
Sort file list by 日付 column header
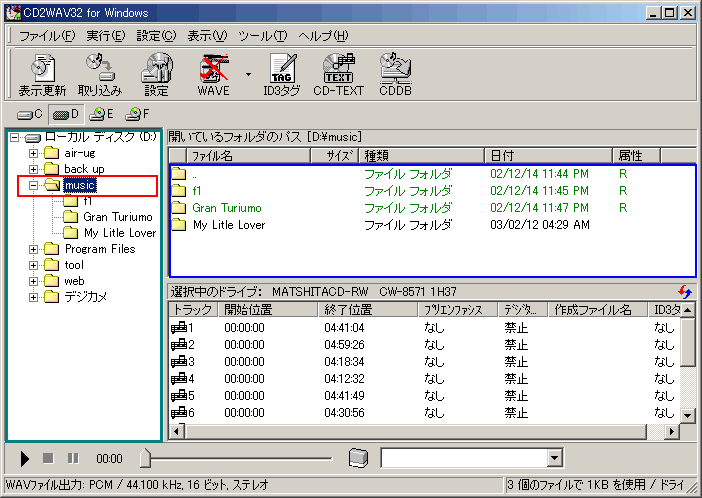548,156
